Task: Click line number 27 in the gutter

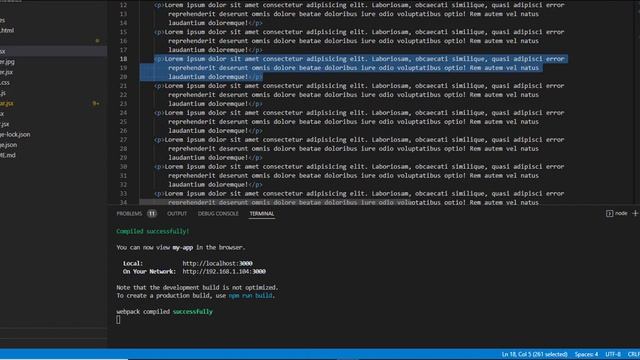Action: (123, 140)
